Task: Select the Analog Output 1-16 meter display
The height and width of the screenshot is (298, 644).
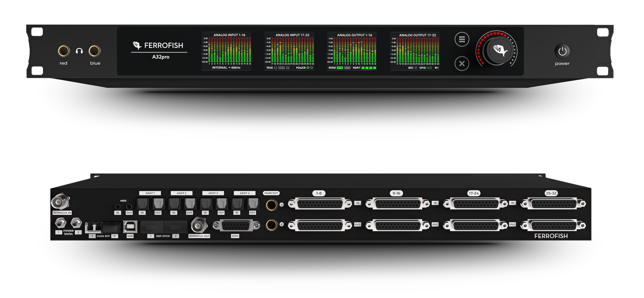Action: click(x=352, y=51)
